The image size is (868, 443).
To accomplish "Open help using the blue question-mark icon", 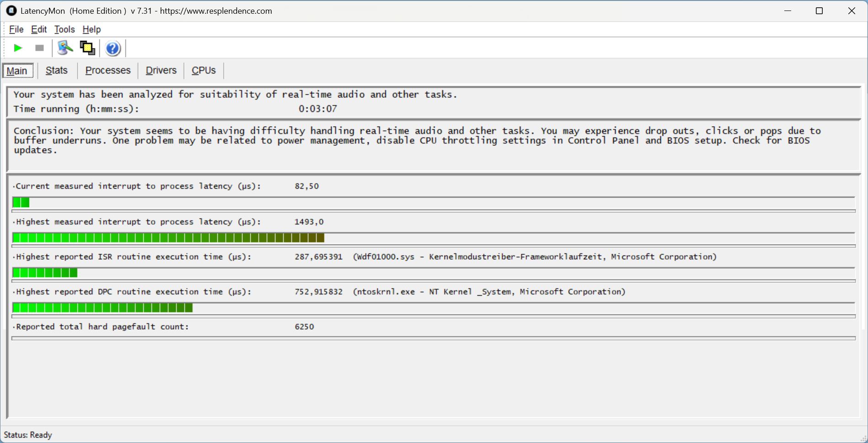I will click(113, 48).
